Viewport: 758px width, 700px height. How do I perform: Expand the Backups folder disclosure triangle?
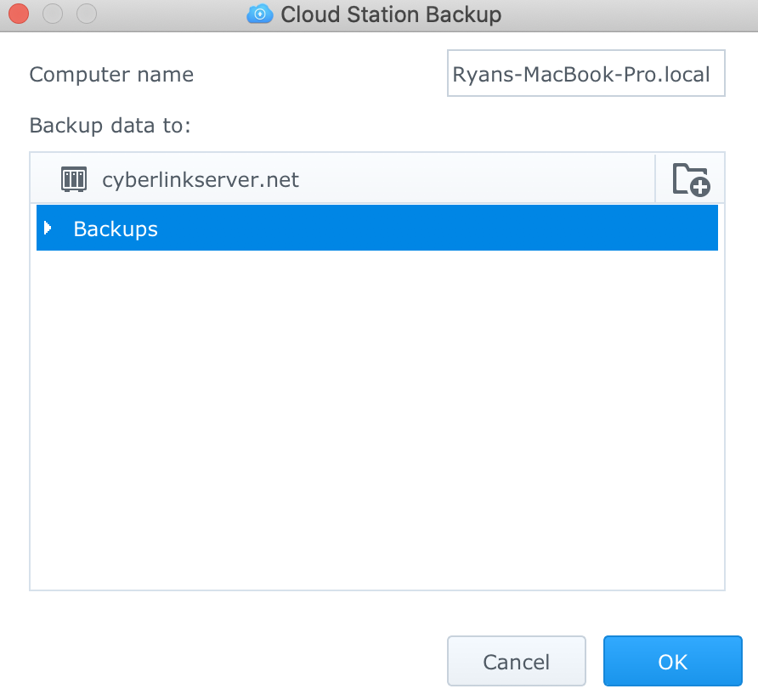48,228
